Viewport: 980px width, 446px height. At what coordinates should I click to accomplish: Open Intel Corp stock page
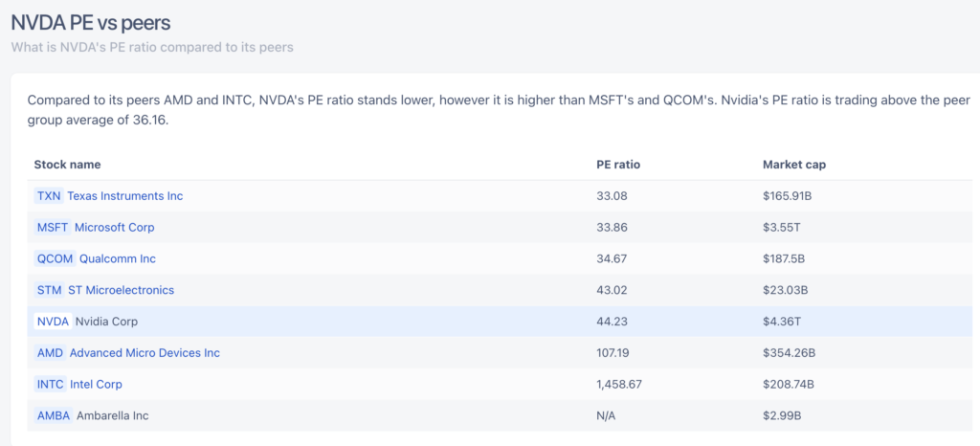[96, 385]
